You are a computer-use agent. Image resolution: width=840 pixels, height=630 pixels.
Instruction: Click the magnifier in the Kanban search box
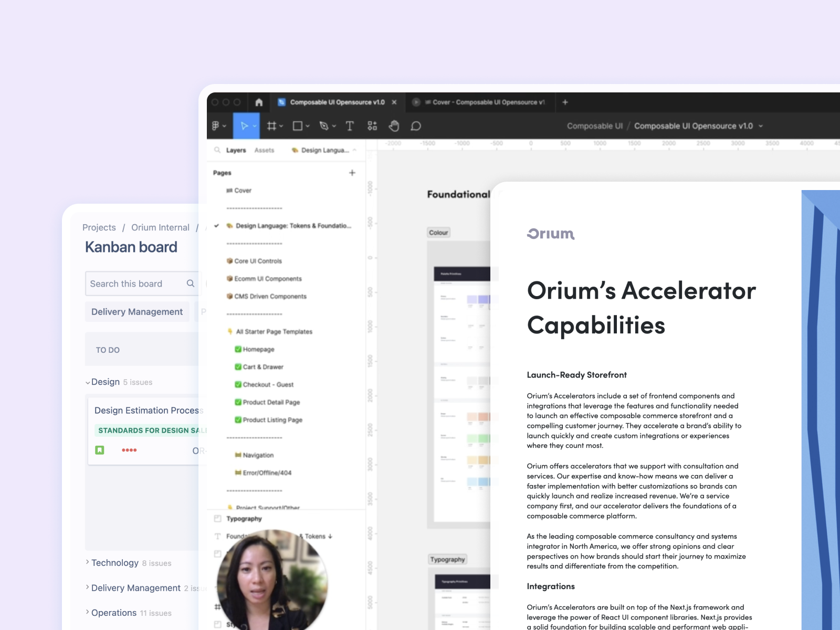[191, 283]
